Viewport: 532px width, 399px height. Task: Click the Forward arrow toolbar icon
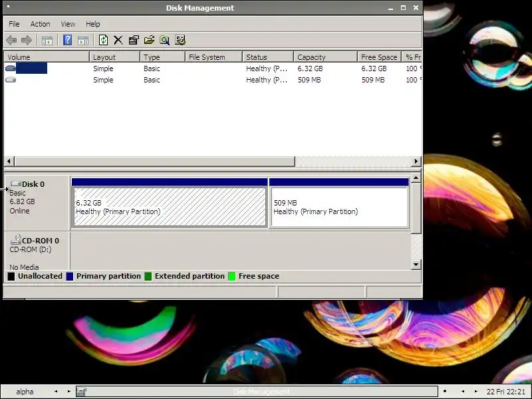point(27,41)
